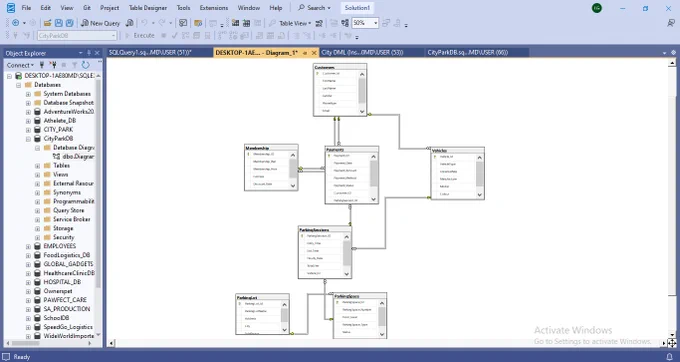Click the Solution1 label

click(x=357, y=8)
